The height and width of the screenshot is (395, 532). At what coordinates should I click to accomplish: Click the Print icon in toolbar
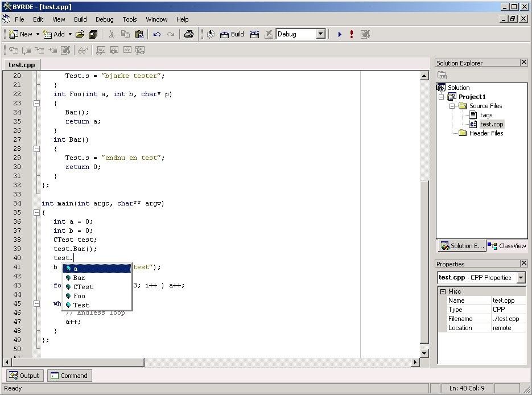pyautogui.click(x=189, y=34)
